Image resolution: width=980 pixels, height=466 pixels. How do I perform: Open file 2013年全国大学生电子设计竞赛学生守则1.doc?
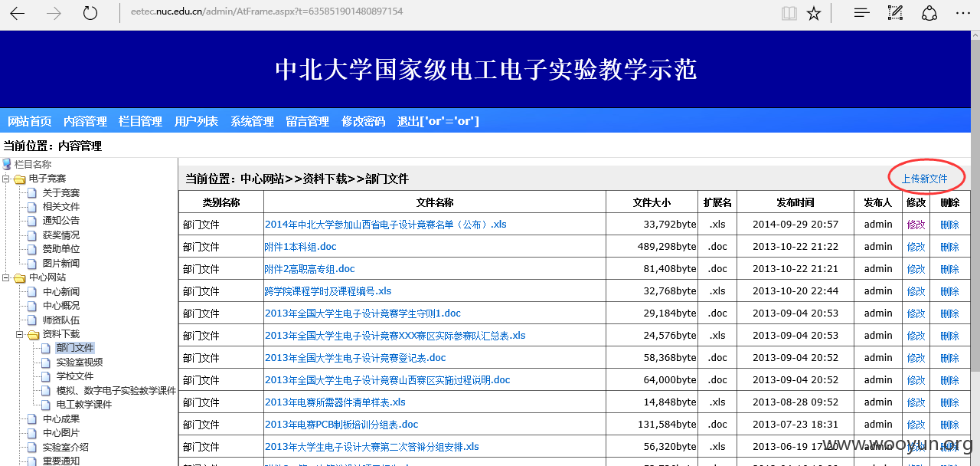[363, 313]
